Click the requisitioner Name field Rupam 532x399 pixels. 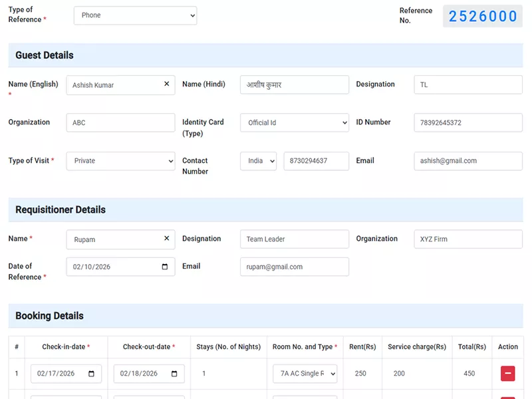121,239
